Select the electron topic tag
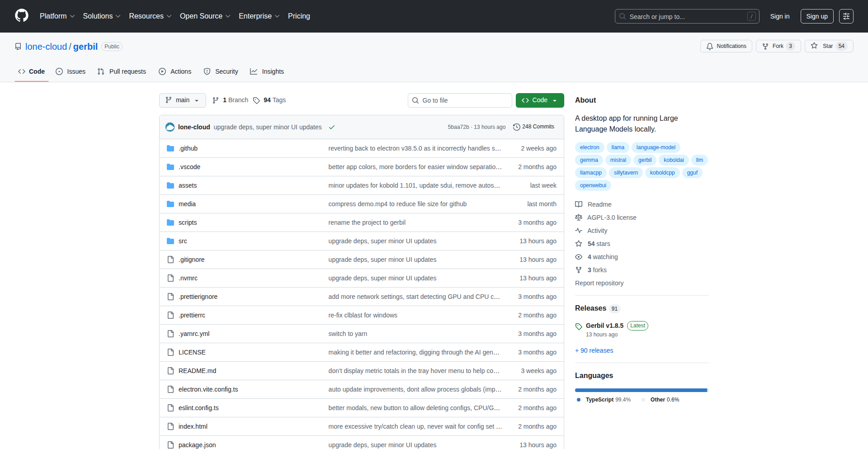Image resolution: width=868 pixels, height=449 pixels. click(589, 147)
